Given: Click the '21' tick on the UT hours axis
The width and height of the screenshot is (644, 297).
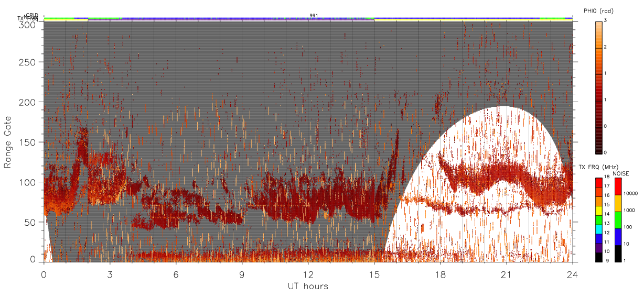Looking at the screenshot, I should 506,274.
